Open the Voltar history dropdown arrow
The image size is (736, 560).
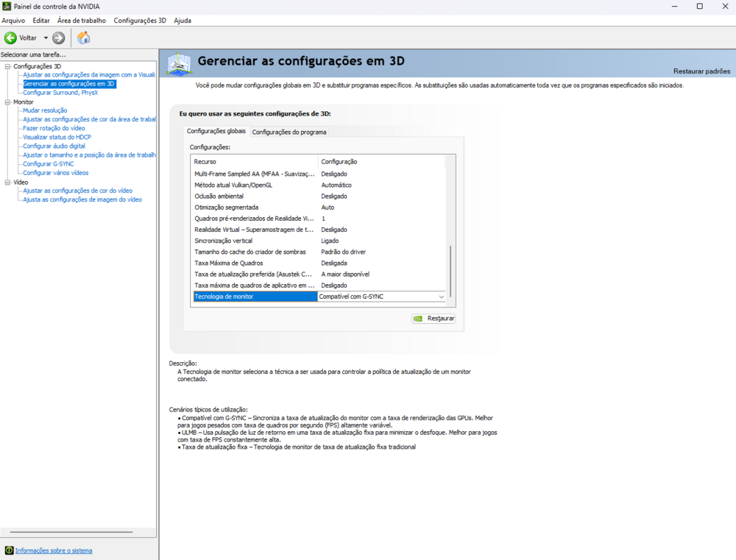(46, 38)
